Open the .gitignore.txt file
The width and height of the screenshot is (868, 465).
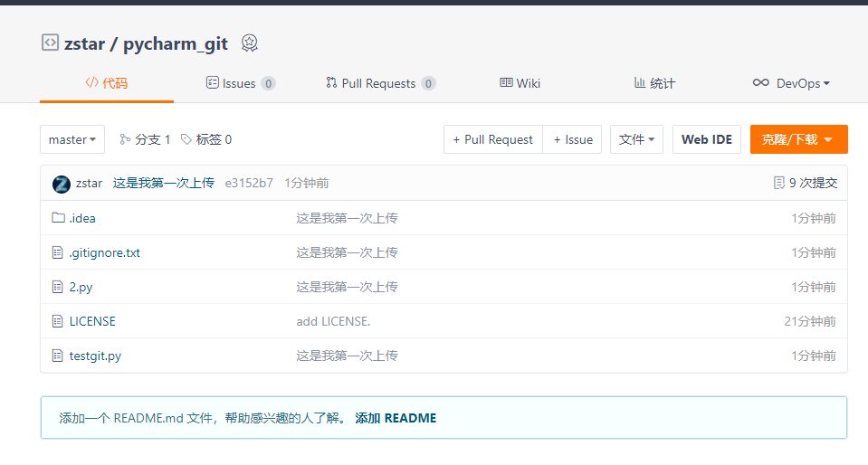tap(105, 253)
